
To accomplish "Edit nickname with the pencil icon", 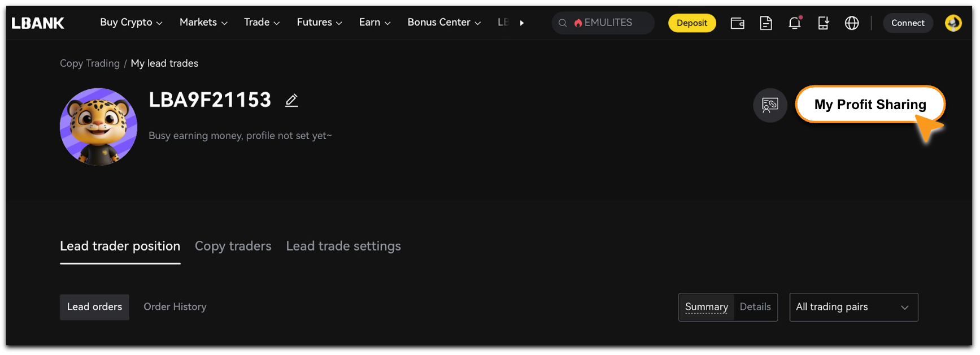I will tap(291, 101).
